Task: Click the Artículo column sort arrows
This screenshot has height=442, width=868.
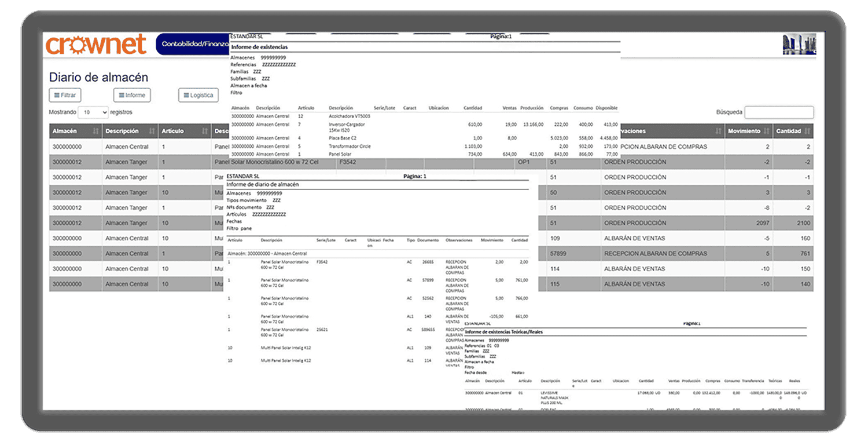Action: coord(204,131)
